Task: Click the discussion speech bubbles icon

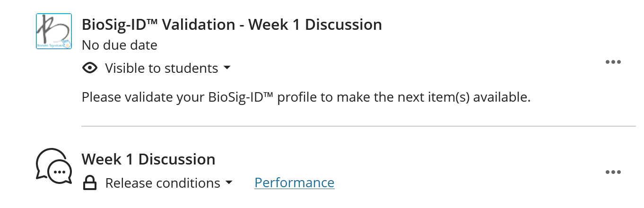Action: pyautogui.click(x=54, y=166)
